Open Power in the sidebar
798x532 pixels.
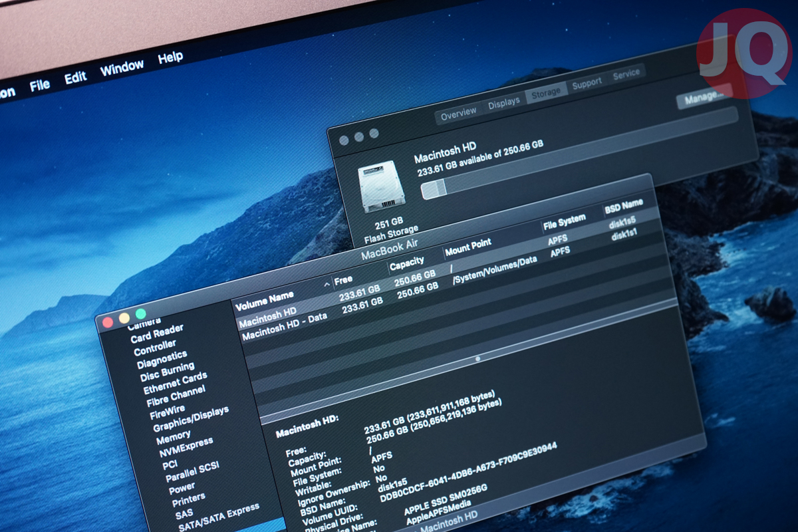click(182, 489)
